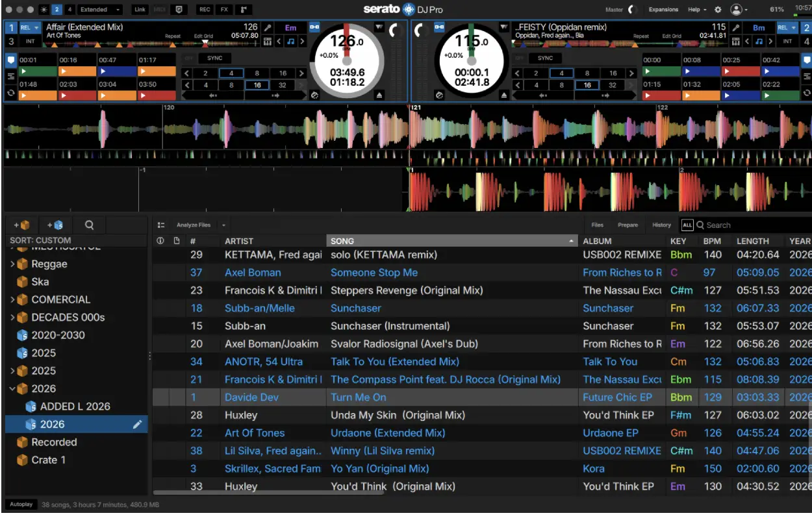Trigger left deck 00:47 blue cue point
The image size is (812, 513).
pyautogui.click(x=117, y=71)
